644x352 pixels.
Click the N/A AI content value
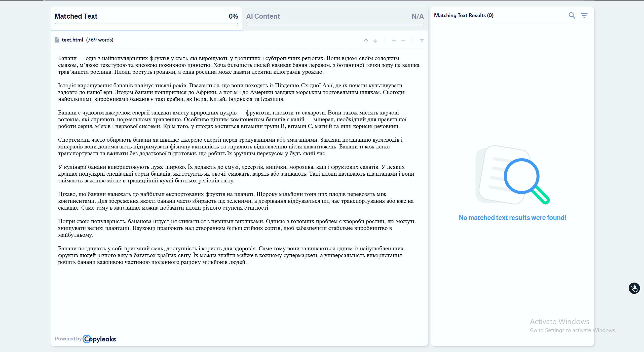(418, 16)
